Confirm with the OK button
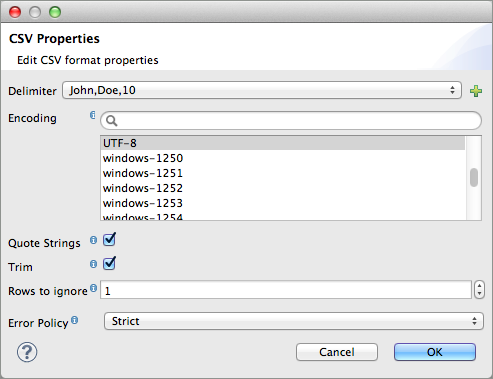 click(x=435, y=352)
